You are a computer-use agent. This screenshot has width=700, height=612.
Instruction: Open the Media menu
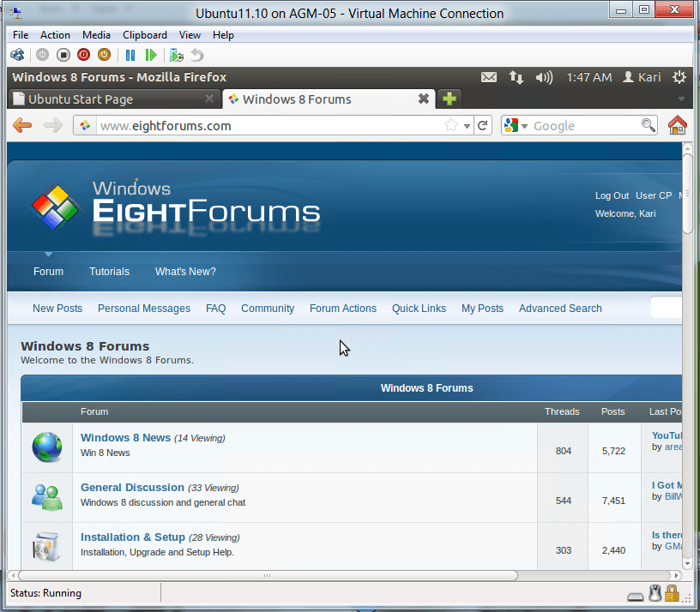[96, 35]
